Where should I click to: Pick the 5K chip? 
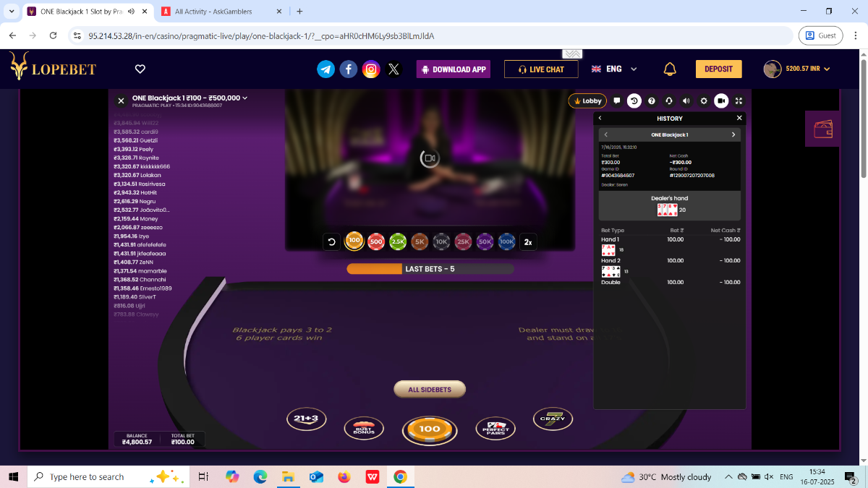point(420,242)
